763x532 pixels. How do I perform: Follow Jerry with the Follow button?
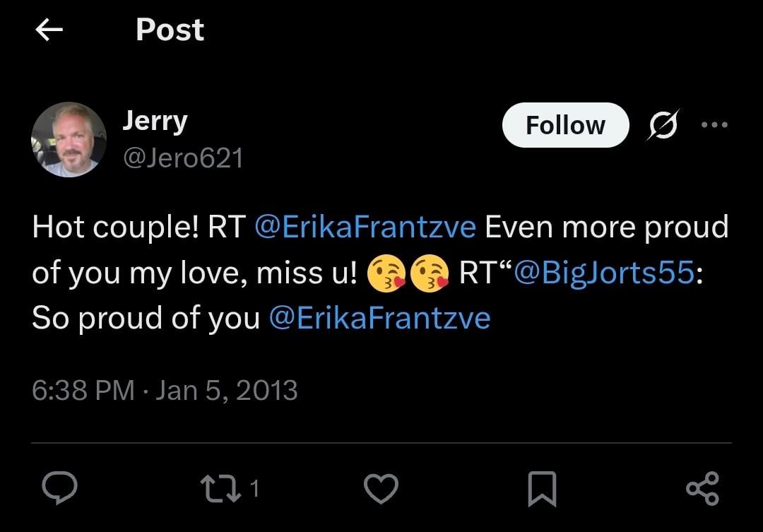pyautogui.click(x=565, y=125)
